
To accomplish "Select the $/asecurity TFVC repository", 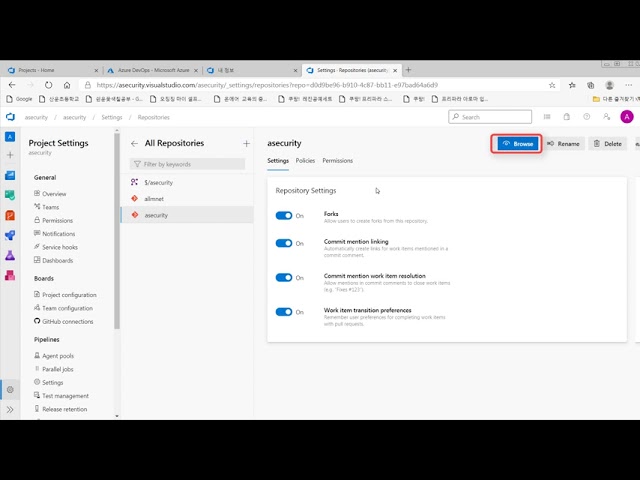I will (187, 182).
